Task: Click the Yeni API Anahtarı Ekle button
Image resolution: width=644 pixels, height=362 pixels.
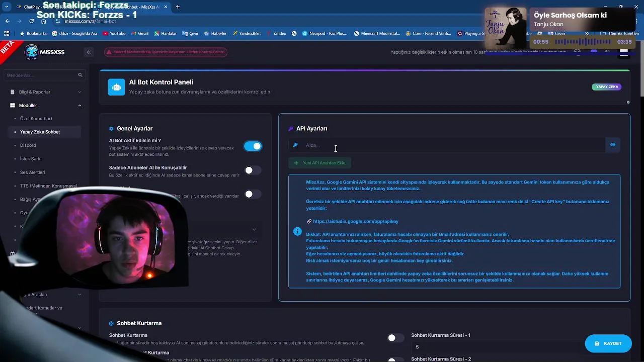Action: [320, 163]
